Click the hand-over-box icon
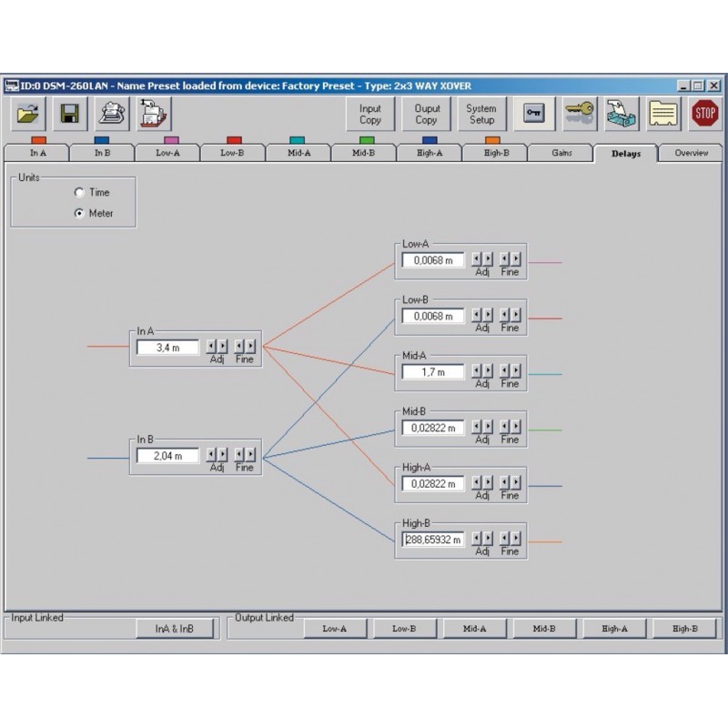 (622, 114)
